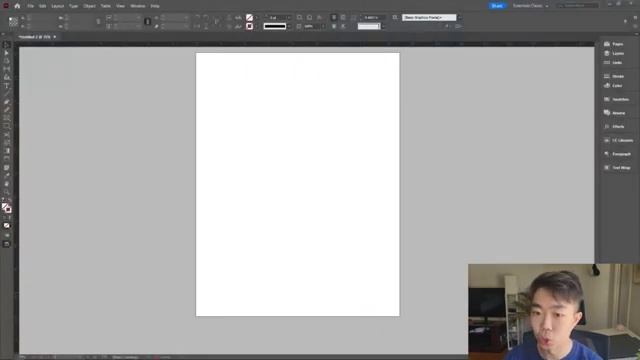Select the Rectangle tool

tap(7, 126)
